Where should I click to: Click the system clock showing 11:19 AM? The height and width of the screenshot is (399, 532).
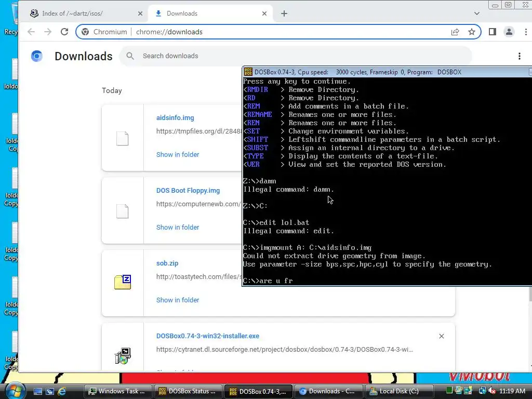[512, 391]
